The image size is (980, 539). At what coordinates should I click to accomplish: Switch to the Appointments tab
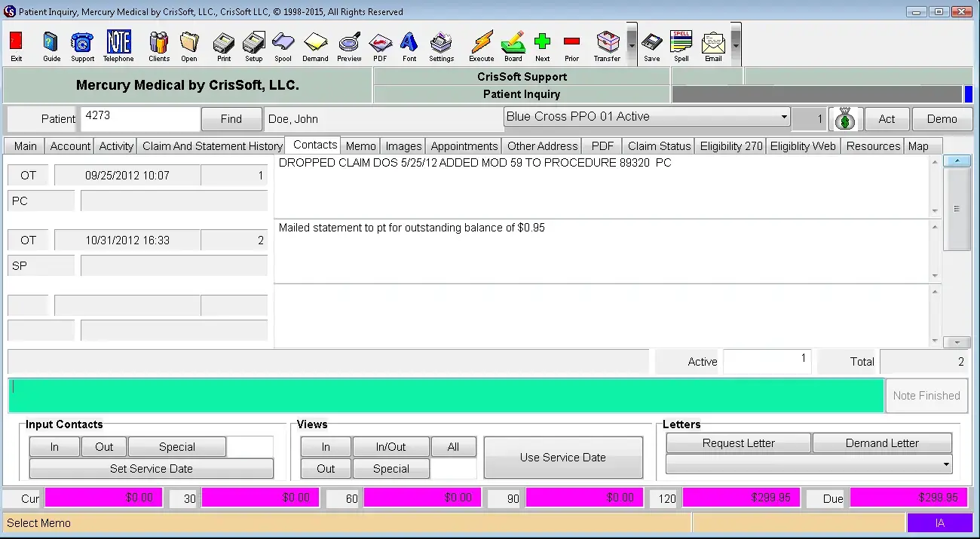pyautogui.click(x=464, y=145)
